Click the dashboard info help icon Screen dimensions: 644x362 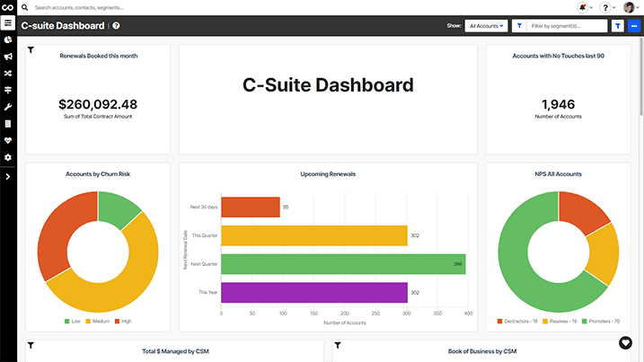[116, 26]
